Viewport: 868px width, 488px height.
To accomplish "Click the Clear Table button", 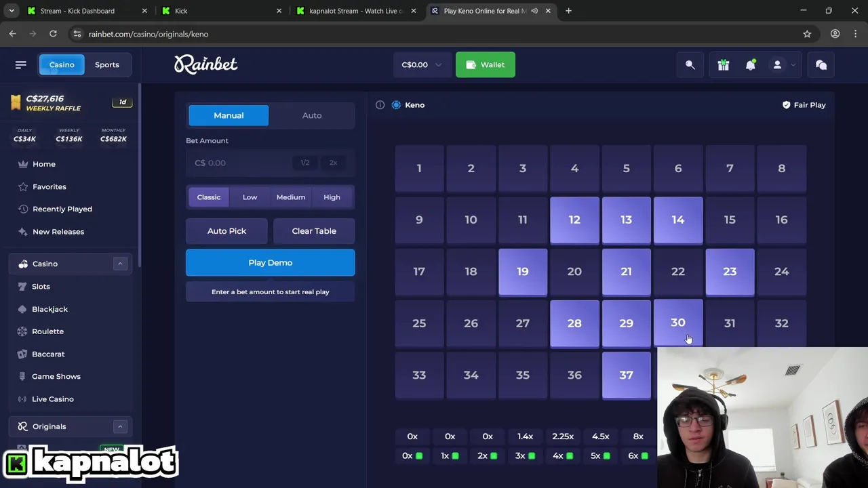I will tap(314, 231).
